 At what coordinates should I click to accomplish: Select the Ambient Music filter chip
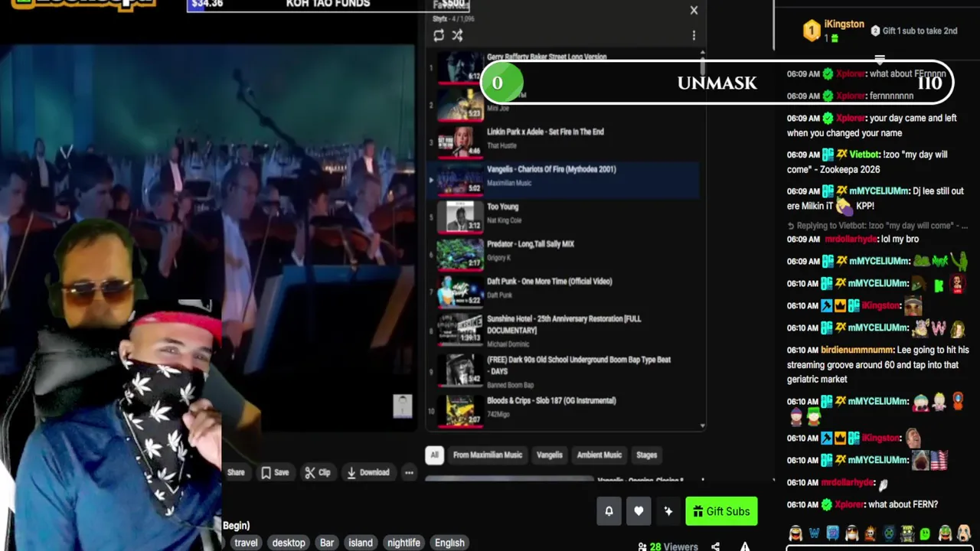(x=599, y=455)
